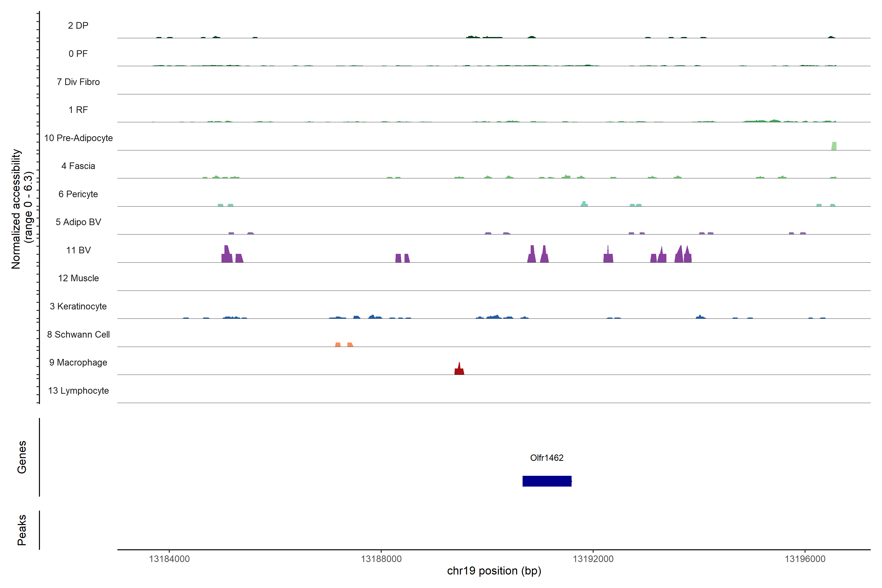This screenshot has height=588, width=882.
Task: Click the light green Pre-Adipocyte peak
Action: [834, 146]
